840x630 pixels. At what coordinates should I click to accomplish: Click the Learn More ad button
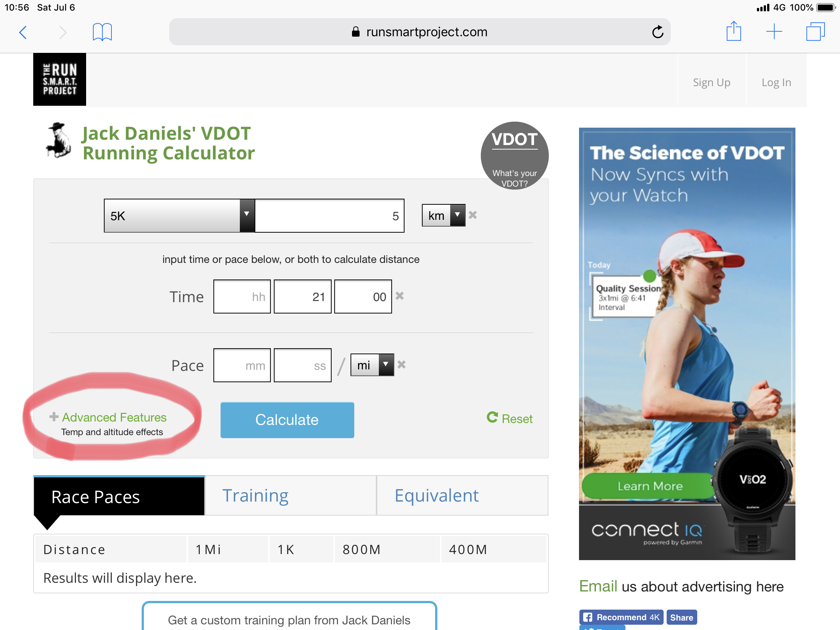(649, 486)
